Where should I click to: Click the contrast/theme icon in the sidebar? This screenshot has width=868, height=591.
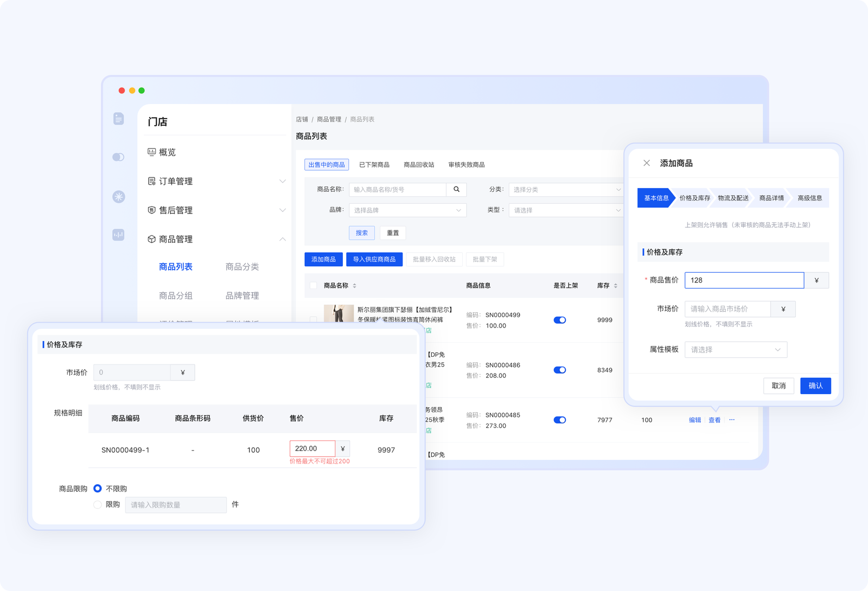pyautogui.click(x=118, y=157)
